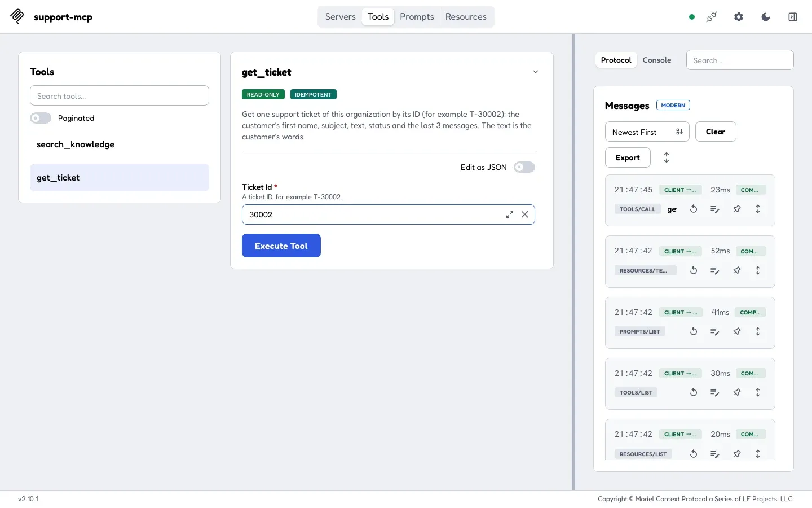Screen dimensions: 812x508
Task: Click the Execute Tool button
Action: (281, 246)
